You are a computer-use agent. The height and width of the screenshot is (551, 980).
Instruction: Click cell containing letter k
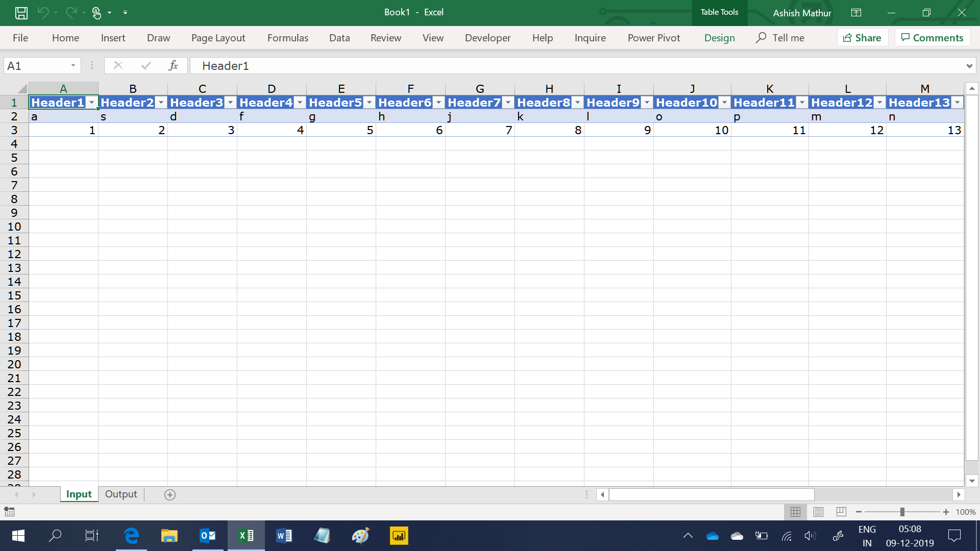click(x=549, y=116)
